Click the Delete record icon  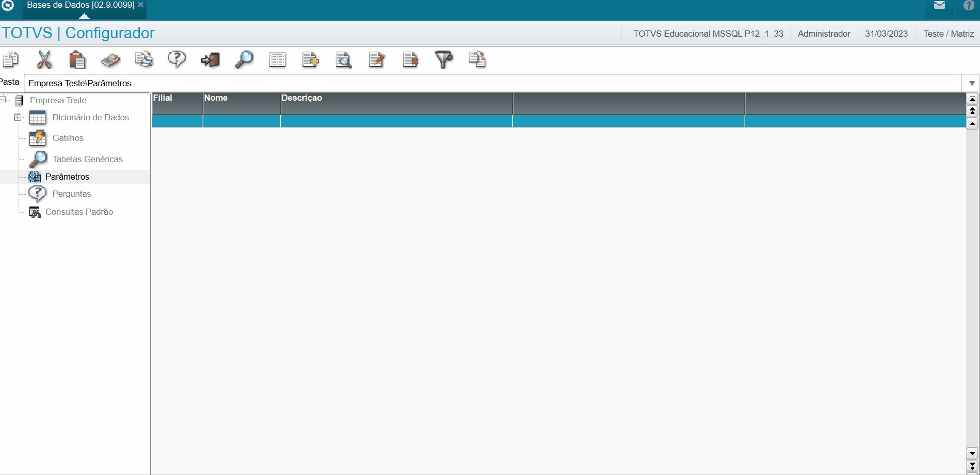pyautogui.click(x=411, y=60)
